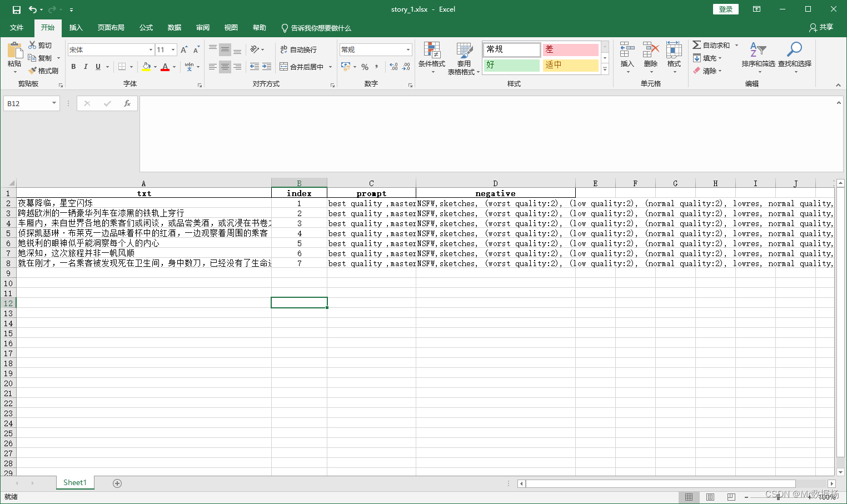Collapse the ribbon with the chevron

(x=838, y=85)
